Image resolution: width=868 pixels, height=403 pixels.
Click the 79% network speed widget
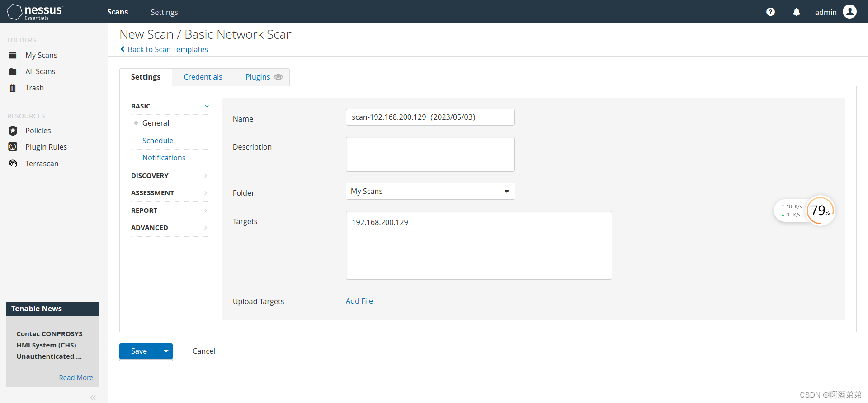[805, 211]
